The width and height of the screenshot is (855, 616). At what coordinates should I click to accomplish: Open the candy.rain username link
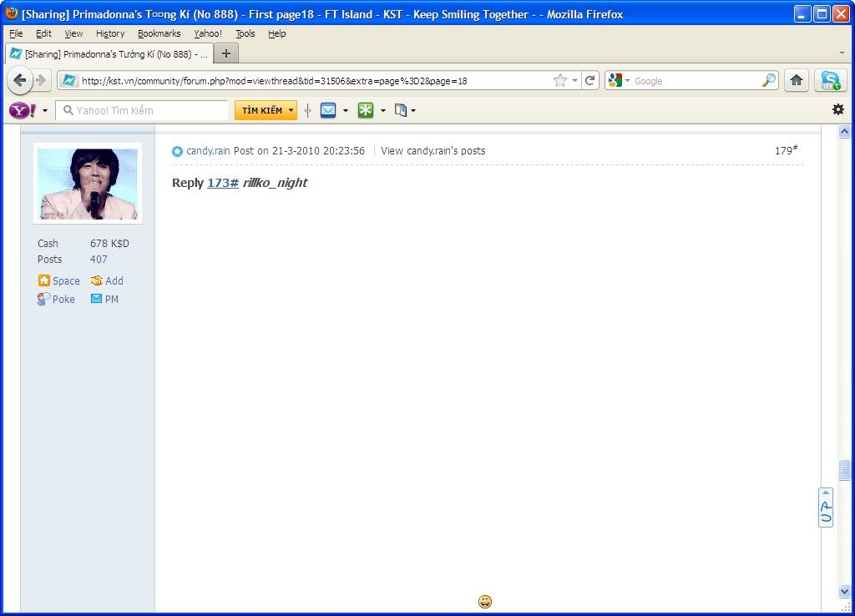pos(208,151)
